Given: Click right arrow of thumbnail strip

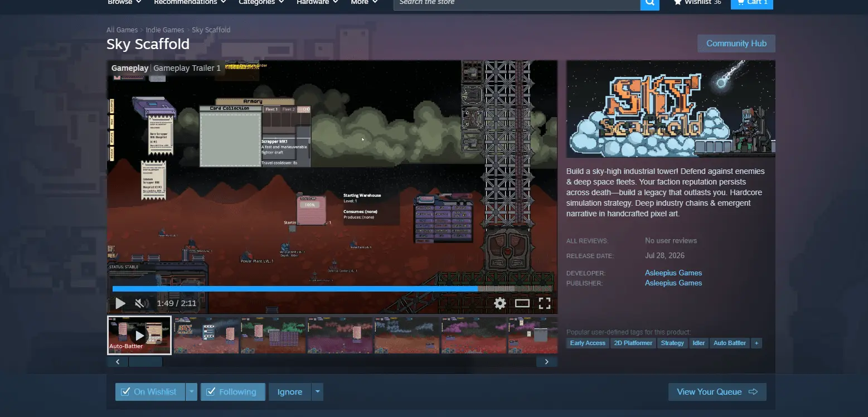Looking at the screenshot, I should click(x=547, y=362).
